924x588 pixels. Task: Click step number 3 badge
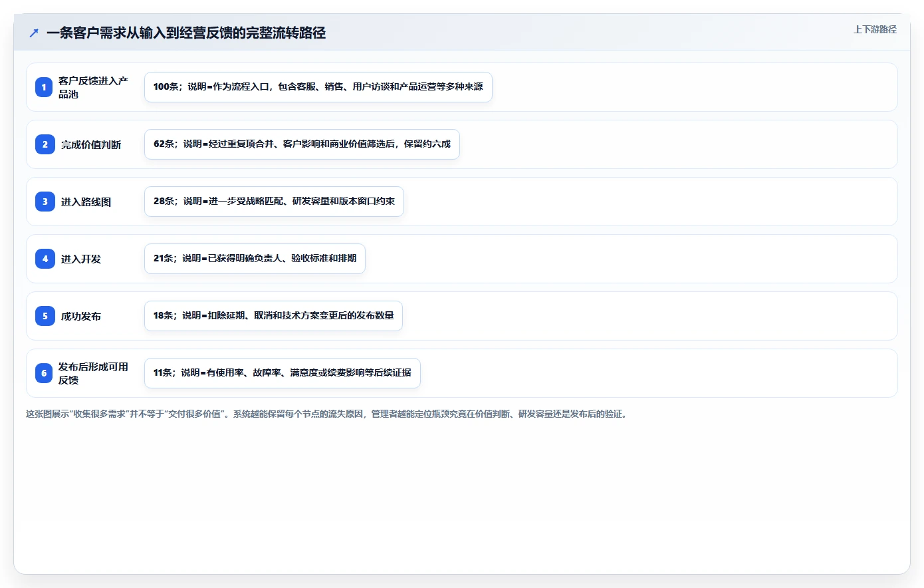click(x=45, y=202)
